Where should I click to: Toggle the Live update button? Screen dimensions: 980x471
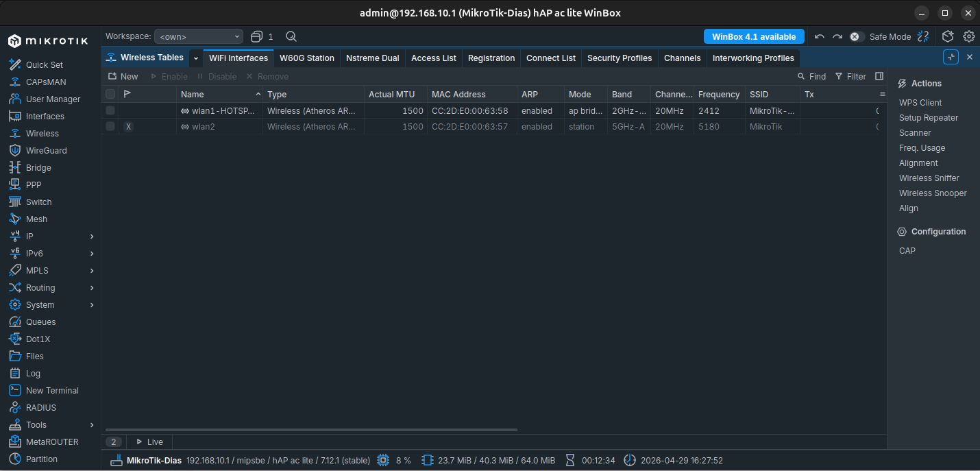[149, 442]
